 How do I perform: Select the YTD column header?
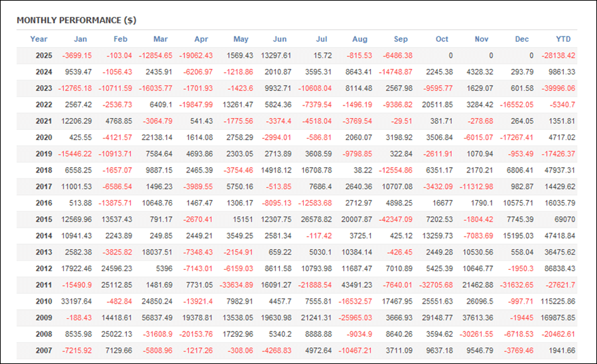pyautogui.click(x=563, y=39)
